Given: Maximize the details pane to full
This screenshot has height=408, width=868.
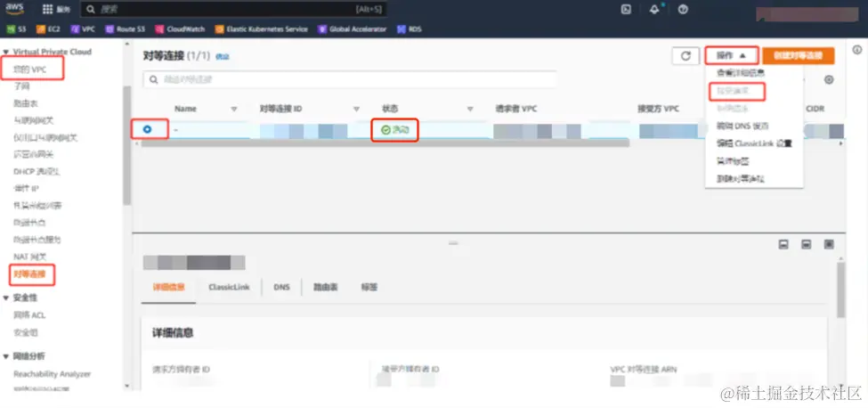Looking at the screenshot, I should (x=829, y=244).
